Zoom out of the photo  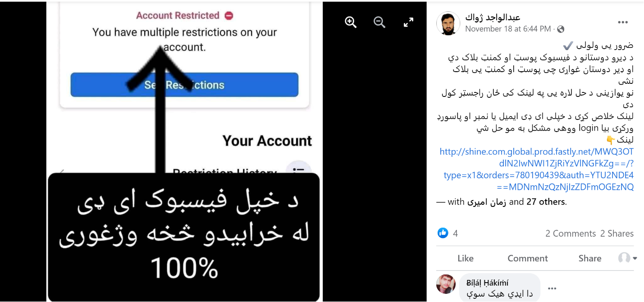tap(379, 22)
